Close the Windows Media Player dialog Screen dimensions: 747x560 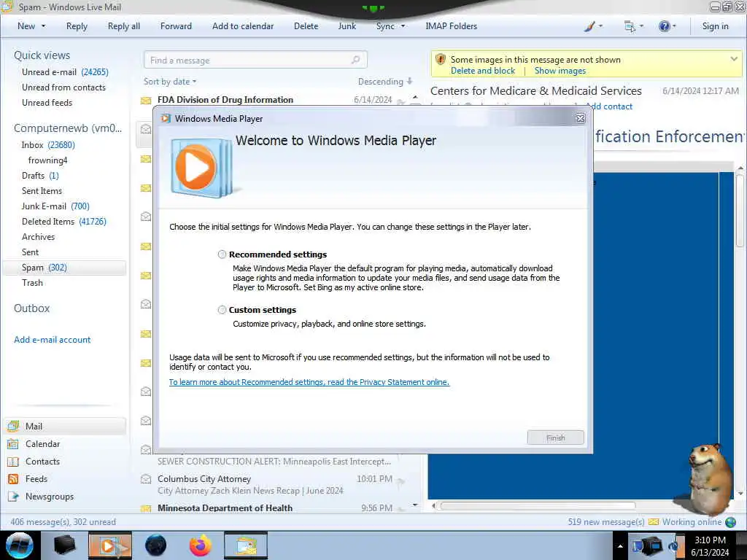(x=580, y=119)
